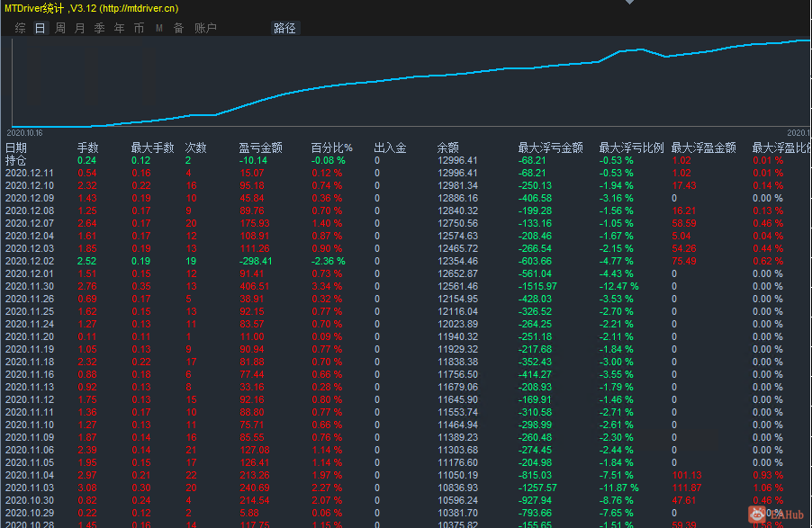Select the 日 daily statistics tab

[40, 28]
